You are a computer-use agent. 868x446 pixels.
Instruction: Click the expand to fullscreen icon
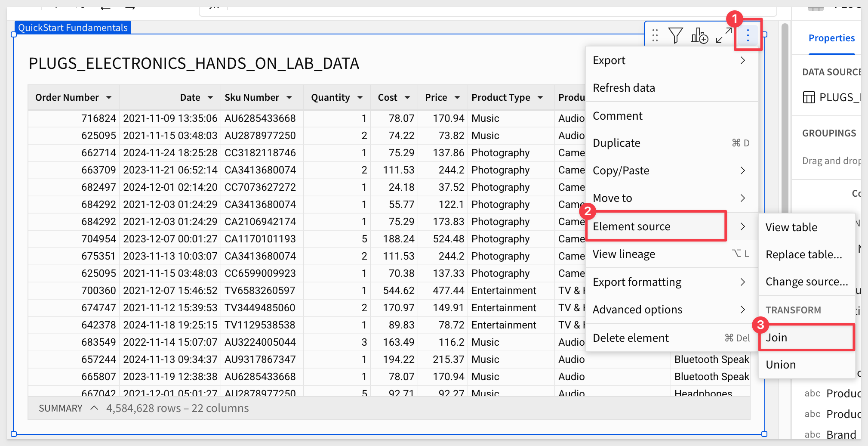coord(724,35)
